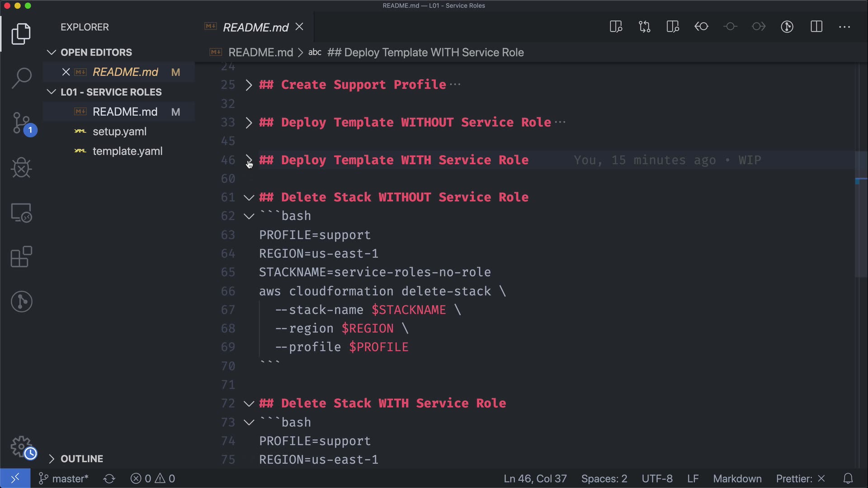Open Remote Explorer in activity bar
Viewport: 868px width, 488px height.
coord(21,212)
